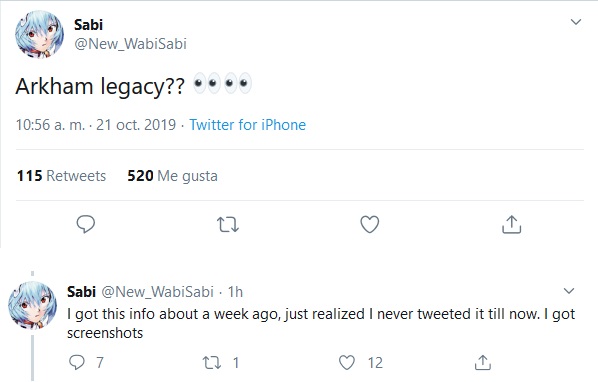Open the @New_WabiSabi handle in reply tweet
This screenshot has width=598, height=382.
tap(157, 292)
